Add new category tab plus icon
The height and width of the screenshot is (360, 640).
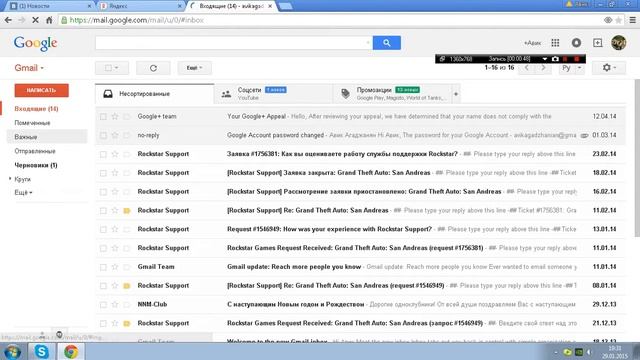click(x=456, y=94)
